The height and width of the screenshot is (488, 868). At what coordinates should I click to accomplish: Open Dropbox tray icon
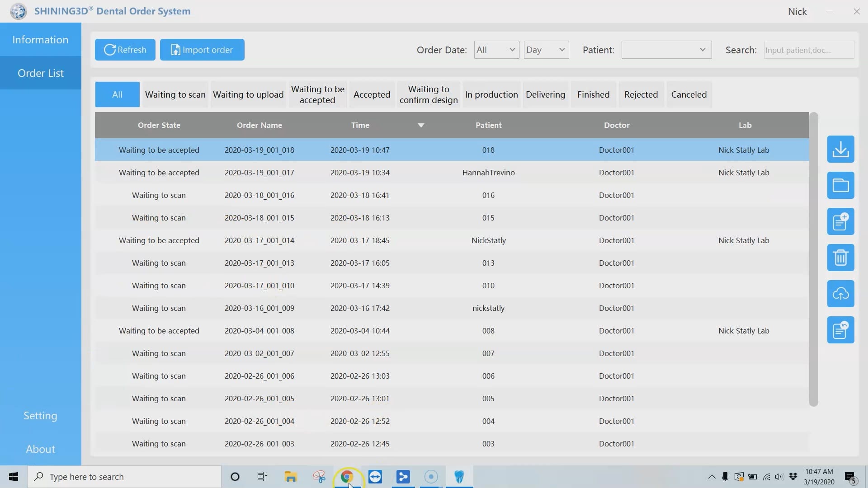pyautogui.click(x=793, y=477)
